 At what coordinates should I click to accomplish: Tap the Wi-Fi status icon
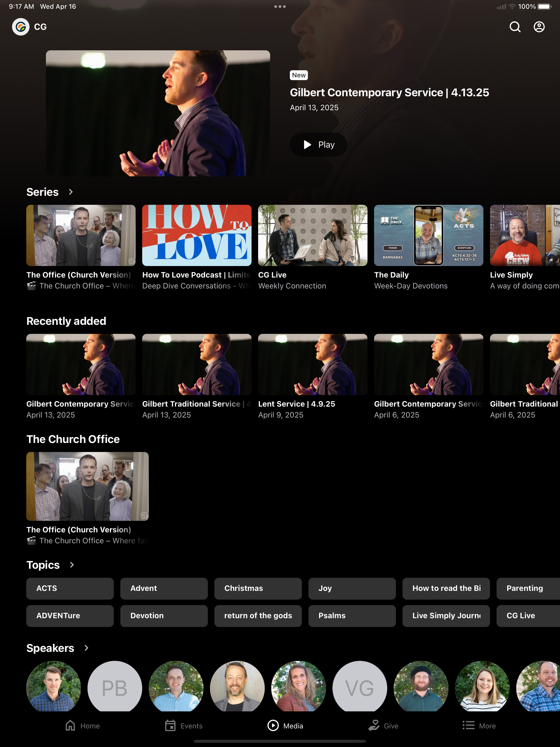point(512,6)
